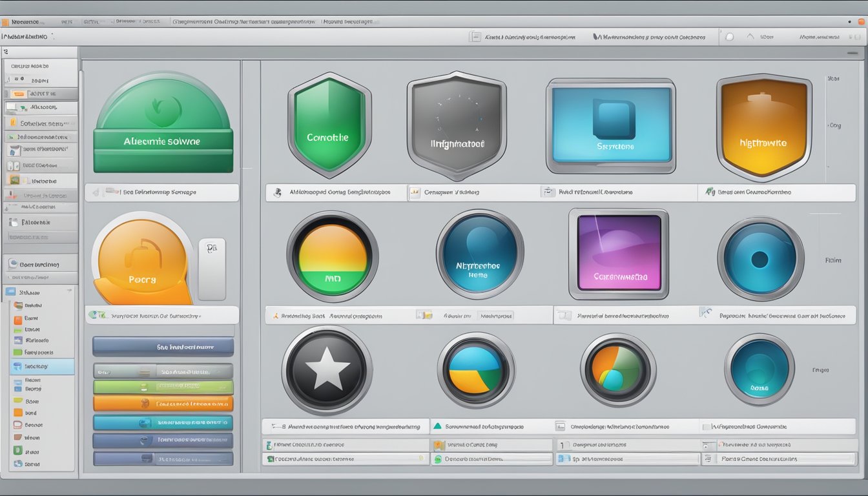Click the round search icon in top toolbar
Screen dimensions: 868x496
click(x=730, y=37)
